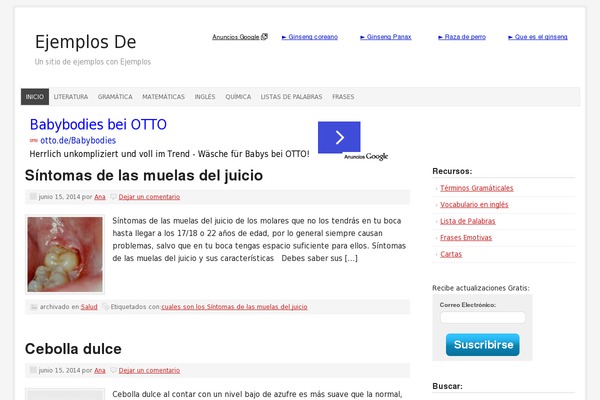Open Vocabulario en inglés in Recursos
This screenshot has height=400, width=600.
pyautogui.click(x=474, y=204)
